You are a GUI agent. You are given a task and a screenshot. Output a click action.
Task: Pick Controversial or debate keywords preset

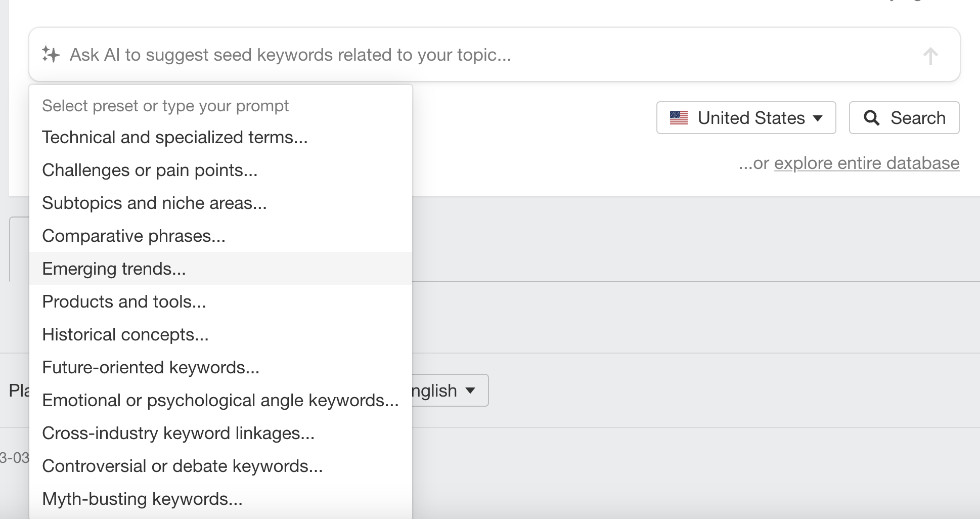[x=183, y=465]
